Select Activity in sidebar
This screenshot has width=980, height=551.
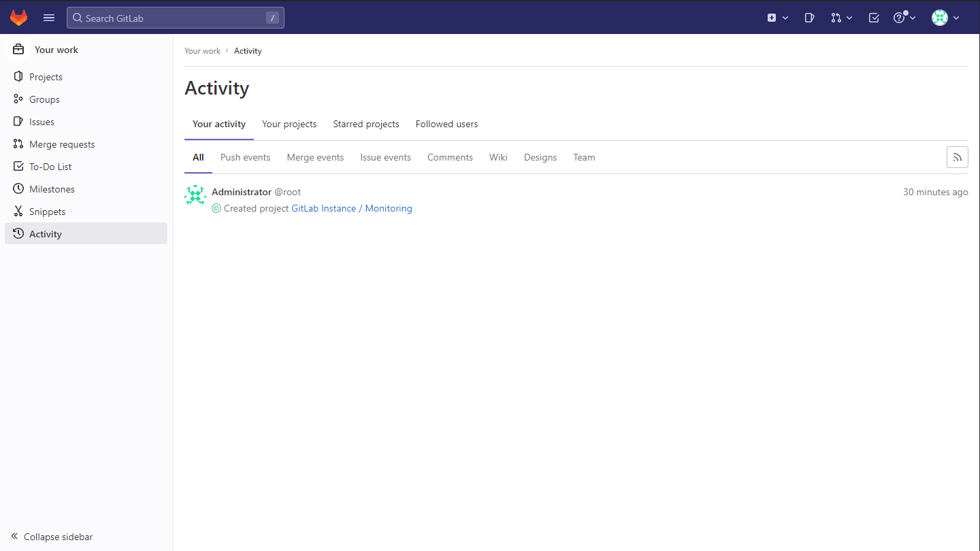pos(86,234)
